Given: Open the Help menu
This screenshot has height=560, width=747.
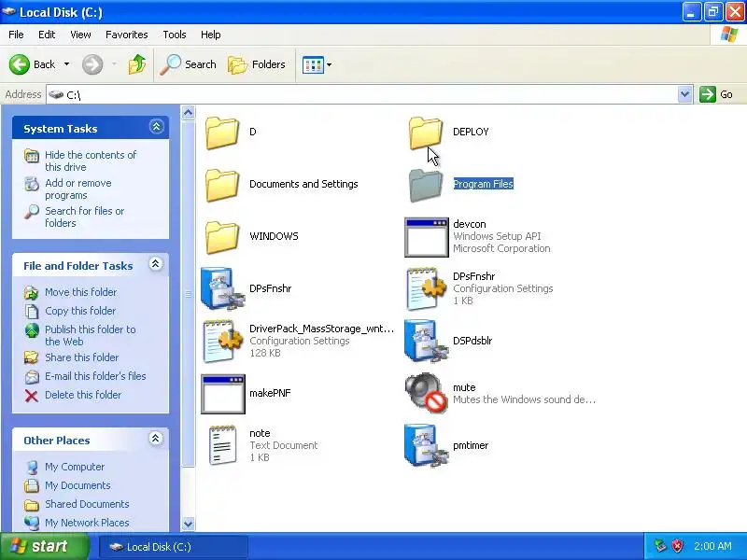Looking at the screenshot, I should pos(211,35).
